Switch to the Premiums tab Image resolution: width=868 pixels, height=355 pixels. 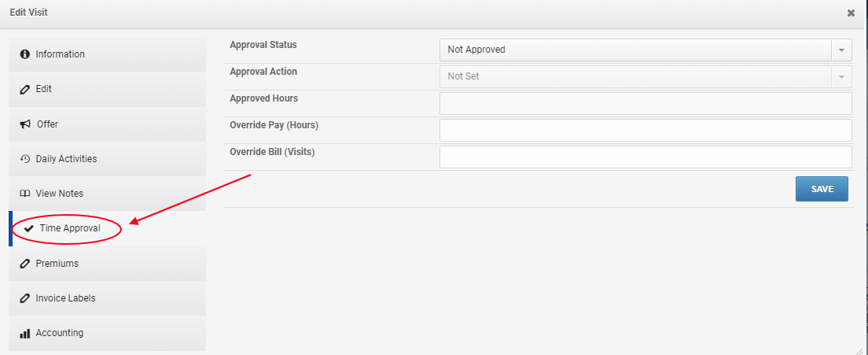[108, 264]
